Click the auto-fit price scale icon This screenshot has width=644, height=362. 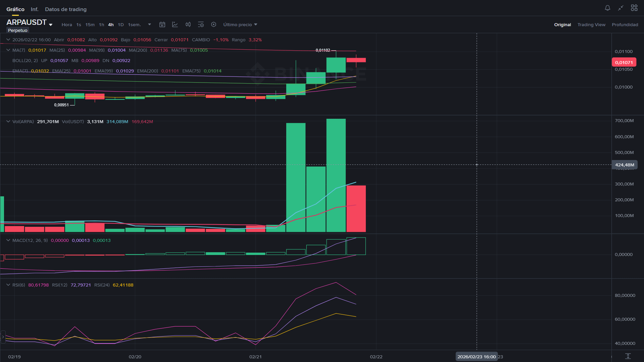pyautogui.click(x=628, y=356)
